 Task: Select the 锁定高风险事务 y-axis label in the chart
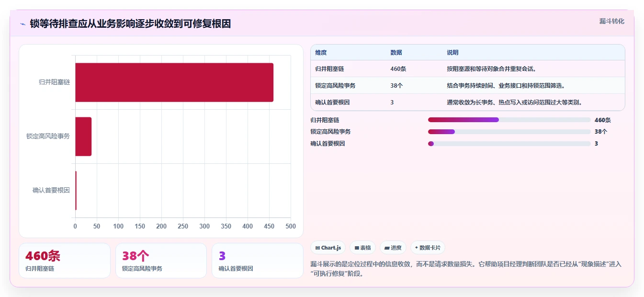48,137
